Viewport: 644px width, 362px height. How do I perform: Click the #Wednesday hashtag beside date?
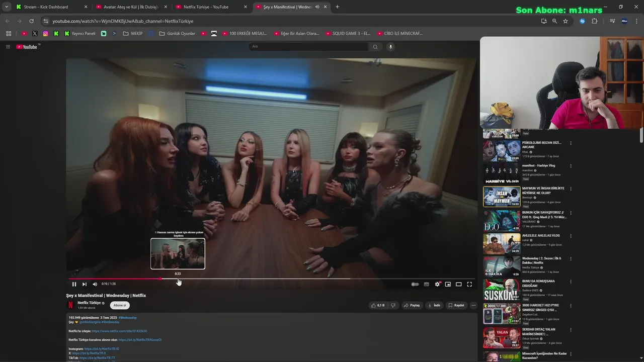128,318
